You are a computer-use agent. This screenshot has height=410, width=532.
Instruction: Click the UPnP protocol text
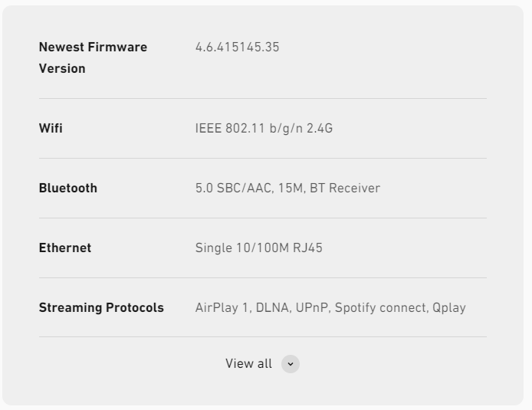[312, 307]
